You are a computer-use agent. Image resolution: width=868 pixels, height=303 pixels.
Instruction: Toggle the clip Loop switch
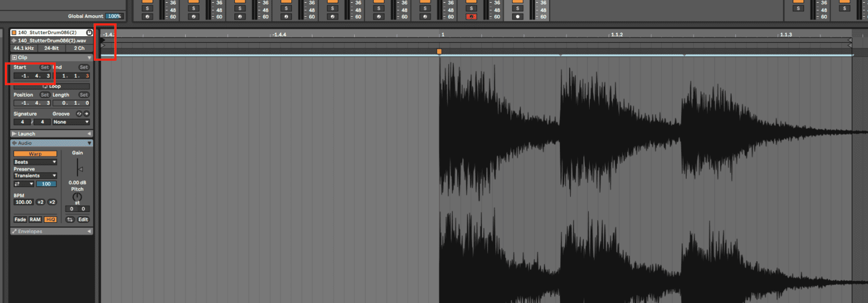(52, 86)
